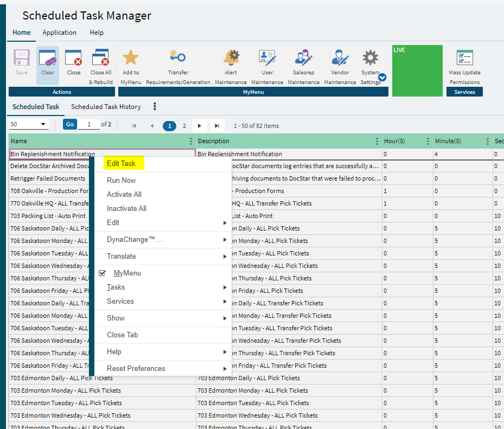
Task: Open the page size 50 dropdown
Action: (29, 125)
